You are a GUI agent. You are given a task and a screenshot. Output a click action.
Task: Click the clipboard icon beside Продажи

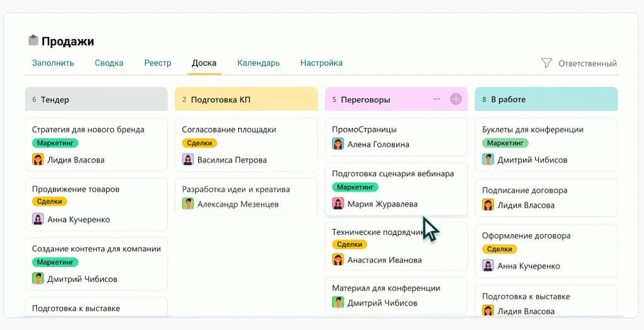(x=33, y=40)
